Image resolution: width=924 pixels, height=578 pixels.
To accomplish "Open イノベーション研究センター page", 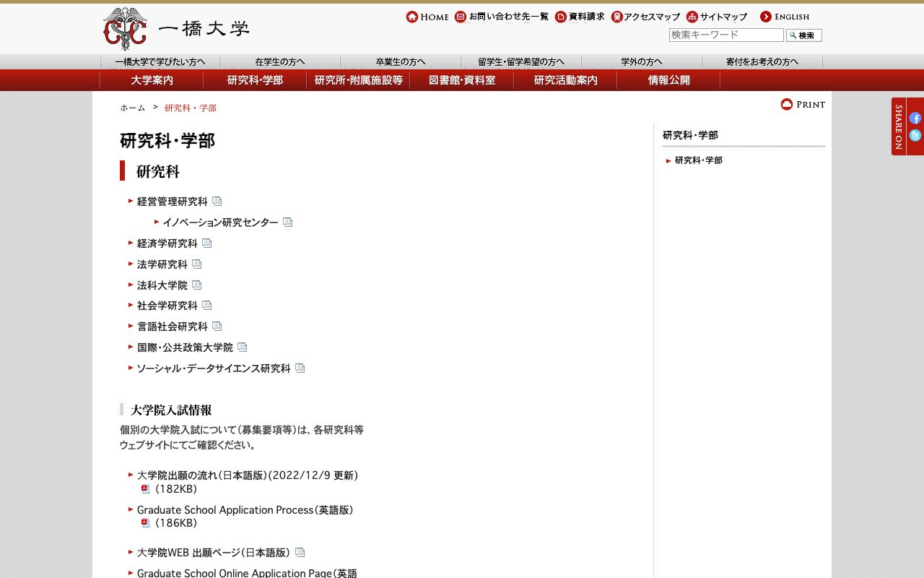I will click(x=220, y=223).
